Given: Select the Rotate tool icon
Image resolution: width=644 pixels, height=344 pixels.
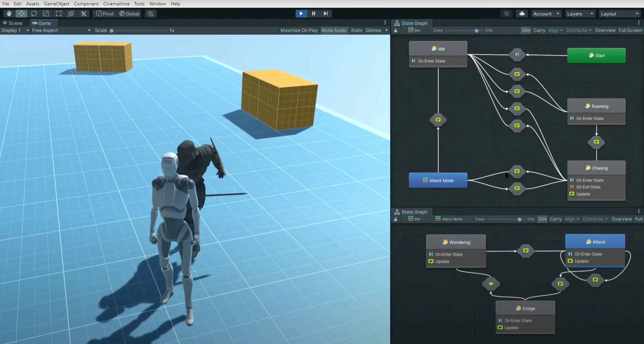Looking at the screenshot, I should (x=34, y=13).
